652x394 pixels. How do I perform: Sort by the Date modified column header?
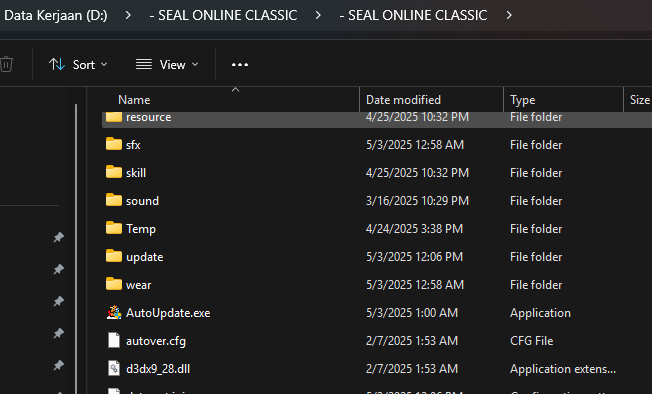pyautogui.click(x=432, y=100)
